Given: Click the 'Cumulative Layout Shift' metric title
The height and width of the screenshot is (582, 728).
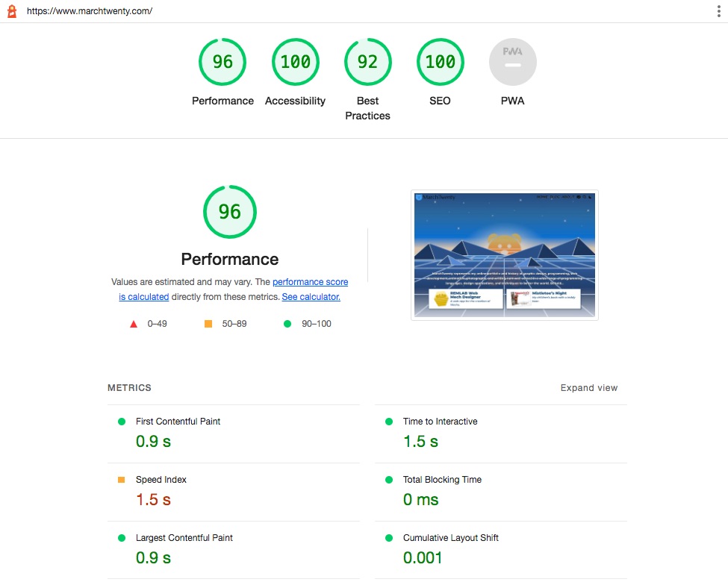Looking at the screenshot, I should point(451,538).
